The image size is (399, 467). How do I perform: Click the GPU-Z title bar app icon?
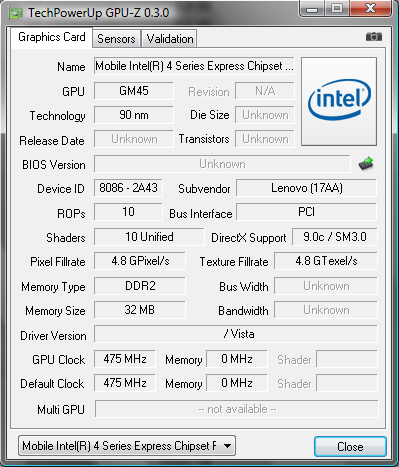[16, 13]
